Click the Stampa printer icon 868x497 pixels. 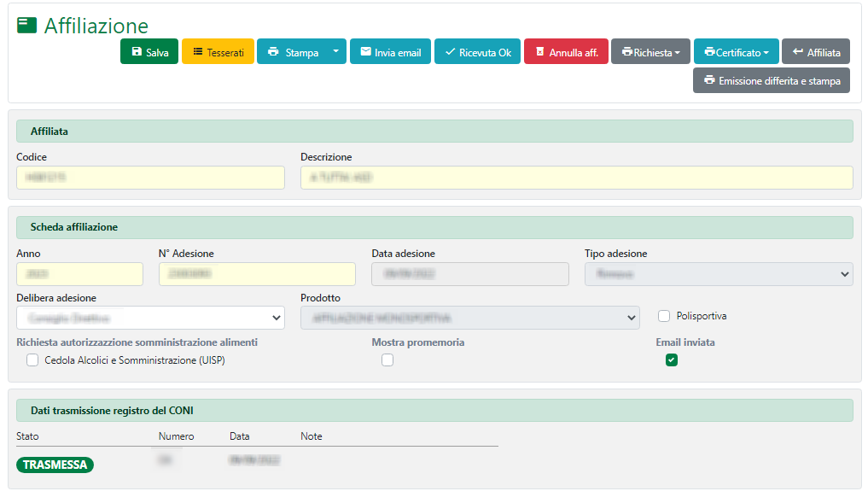tap(273, 52)
